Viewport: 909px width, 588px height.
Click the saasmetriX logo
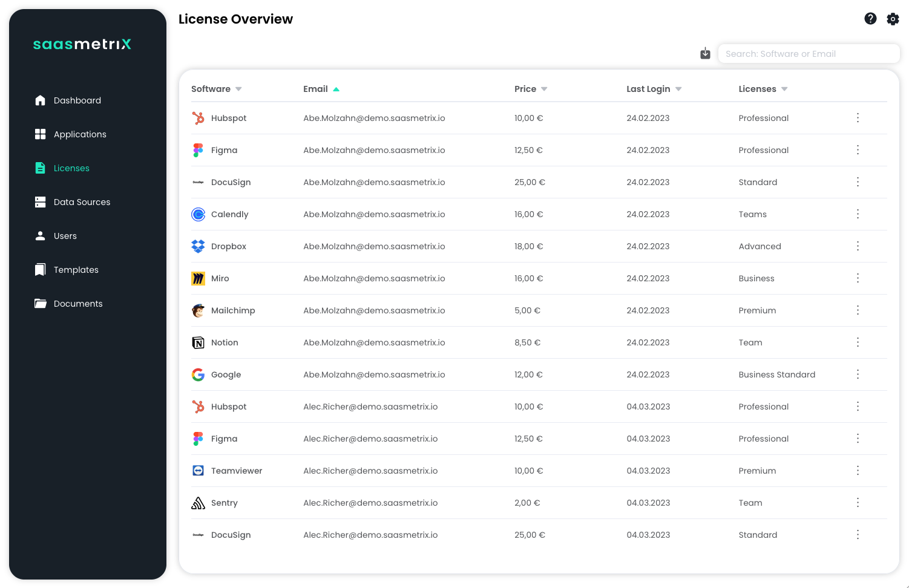[x=82, y=44]
